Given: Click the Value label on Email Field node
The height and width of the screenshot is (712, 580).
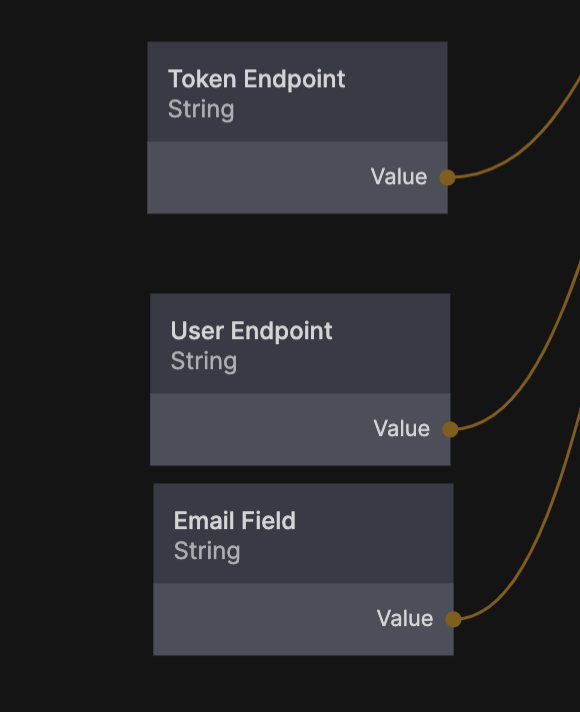Looking at the screenshot, I should [405, 618].
